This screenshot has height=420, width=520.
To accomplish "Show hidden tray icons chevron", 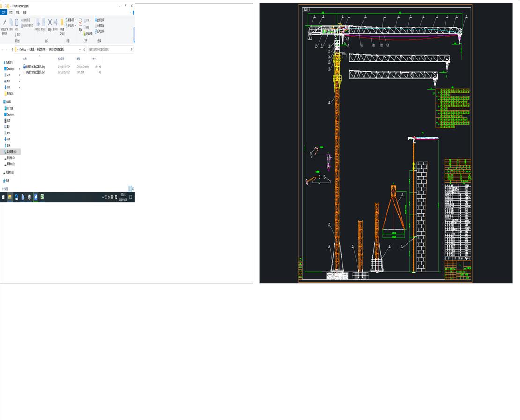I will click(x=103, y=197).
